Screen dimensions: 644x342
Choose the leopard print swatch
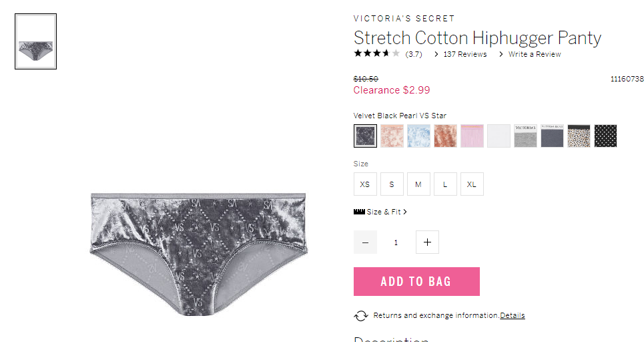pyautogui.click(x=579, y=136)
